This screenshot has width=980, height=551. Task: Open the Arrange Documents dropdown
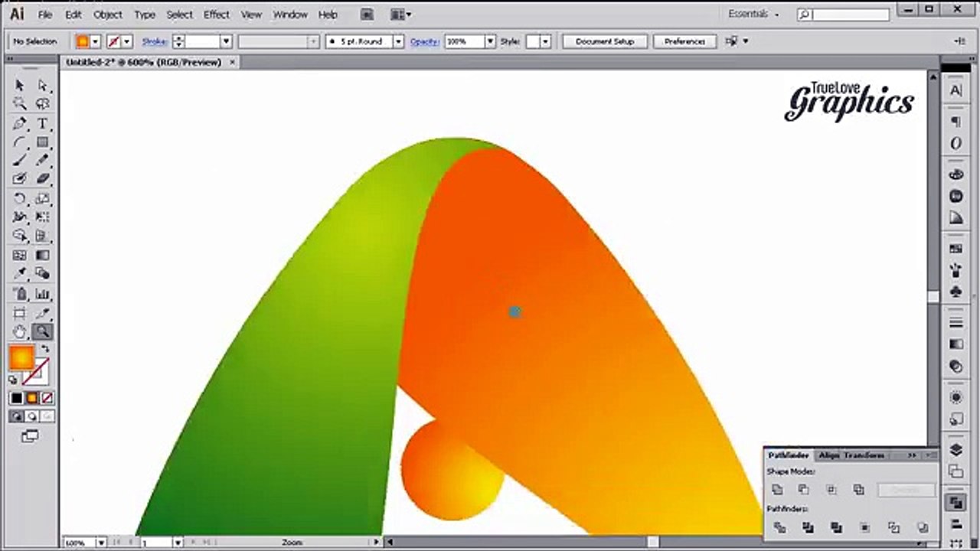[400, 14]
